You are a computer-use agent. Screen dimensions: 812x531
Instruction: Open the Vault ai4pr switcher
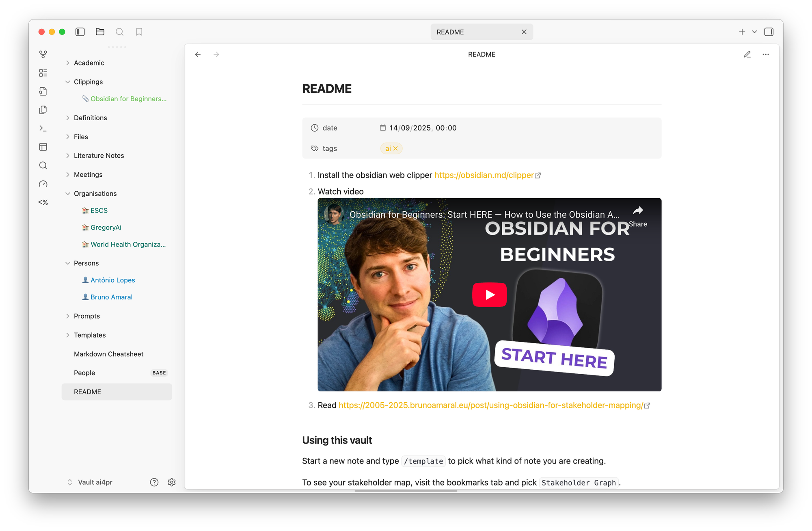(90, 482)
